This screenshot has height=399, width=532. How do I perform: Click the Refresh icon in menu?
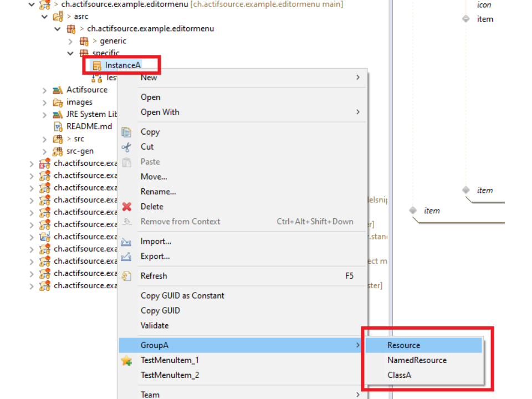126,276
